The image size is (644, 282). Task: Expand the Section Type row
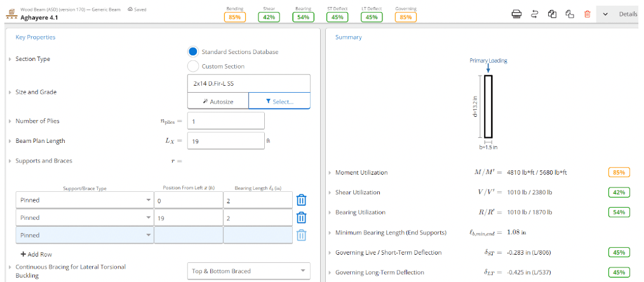(10, 59)
